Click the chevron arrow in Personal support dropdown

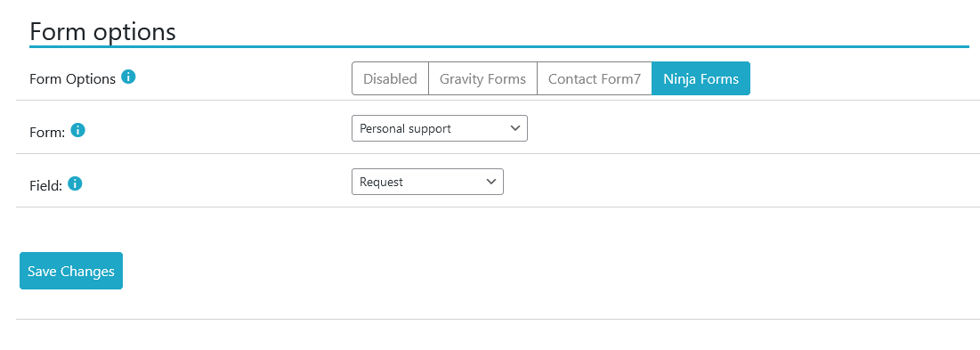[x=515, y=128]
